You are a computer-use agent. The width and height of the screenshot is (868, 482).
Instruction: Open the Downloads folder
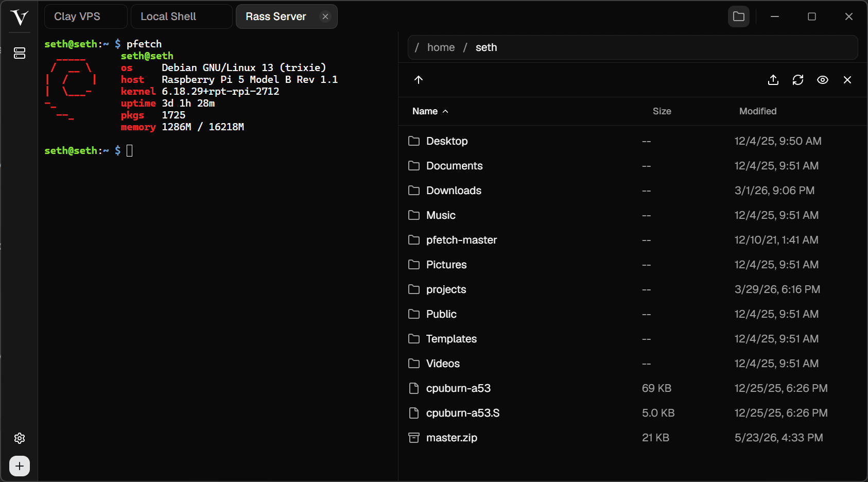tap(632, 191)
